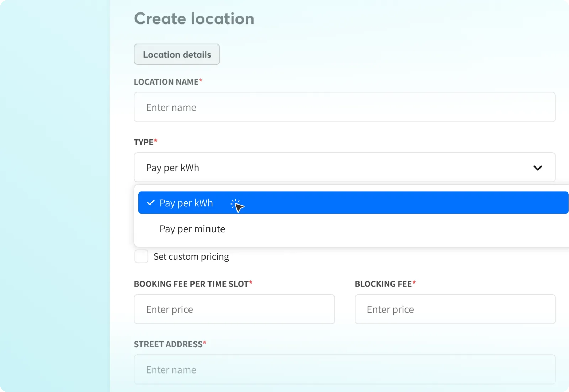
Task: Enable the Set custom pricing checkbox
Action: [x=141, y=256]
